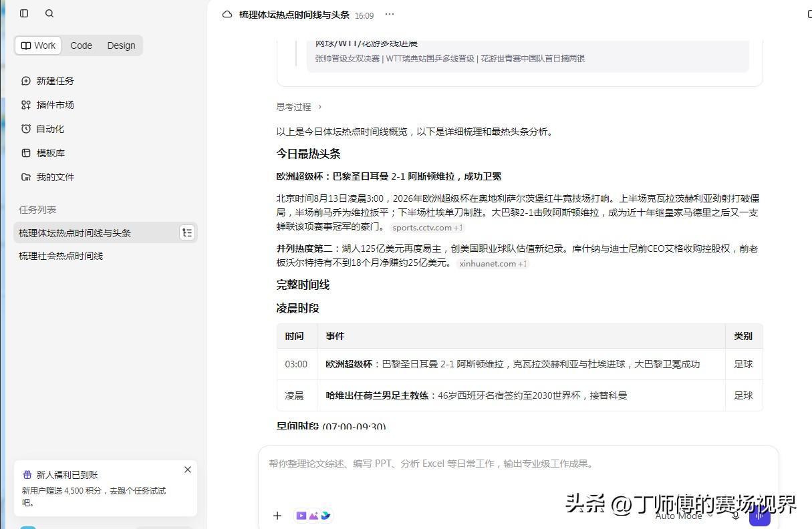
Task: Click the 新建任务 plus icon
Action: coord(26,81)
